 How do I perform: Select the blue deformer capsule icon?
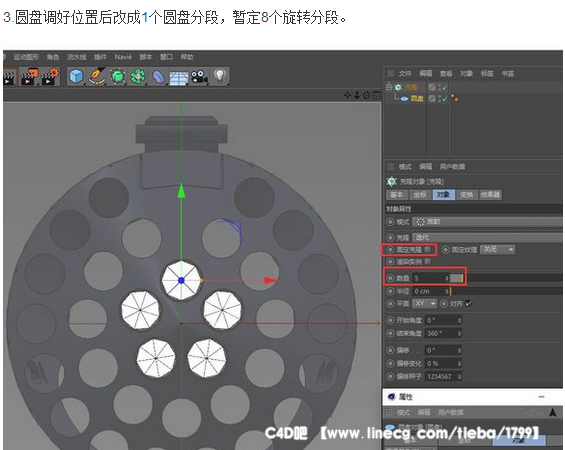pos(159,77)
